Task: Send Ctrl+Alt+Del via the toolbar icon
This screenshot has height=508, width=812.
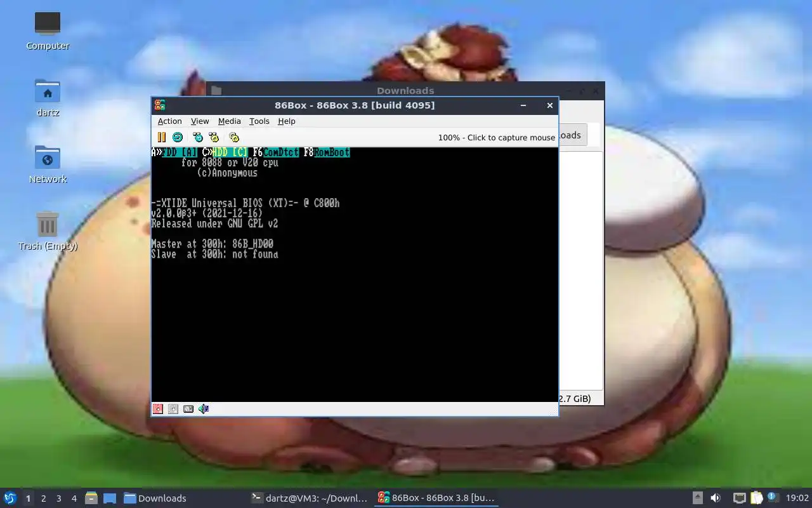Action: coord(198,137)
